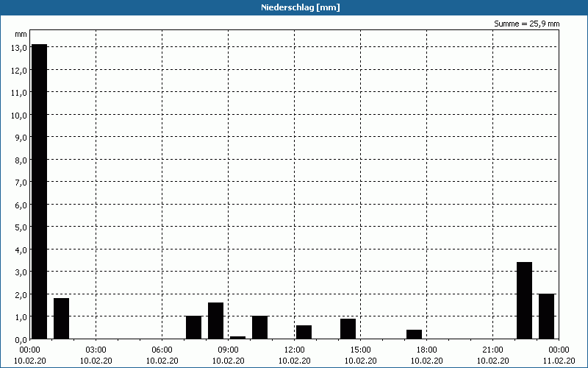588x368 pixels.
Task: Click the y-axis value "6,0"
Action: (21, 205)
